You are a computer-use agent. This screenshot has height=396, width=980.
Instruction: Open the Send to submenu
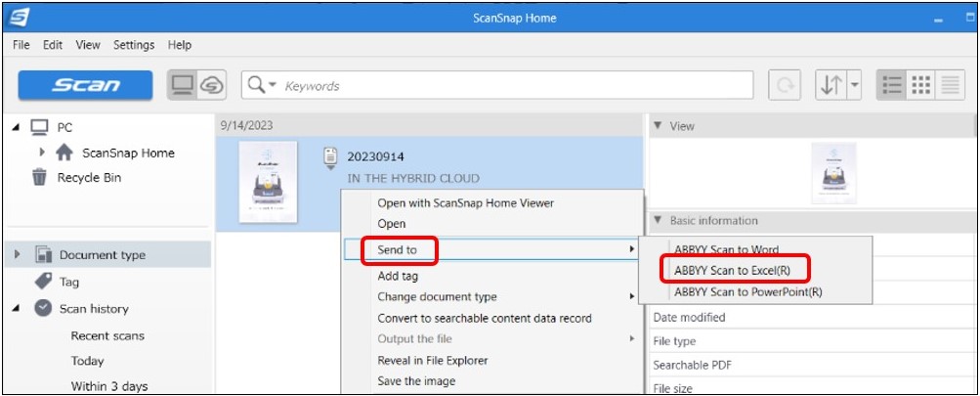pyautogui.click(x=491, y=249)
